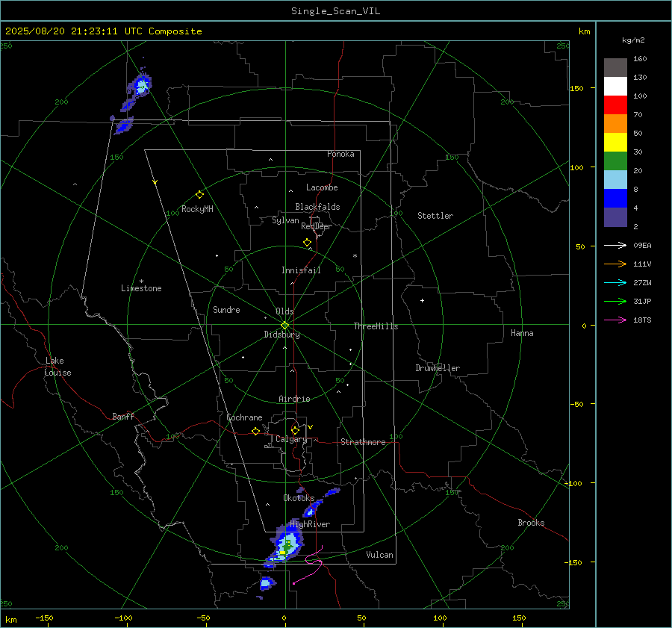The image size is (672, 628).
Task: Click the Lake Louise label
Action: [57, 367]
